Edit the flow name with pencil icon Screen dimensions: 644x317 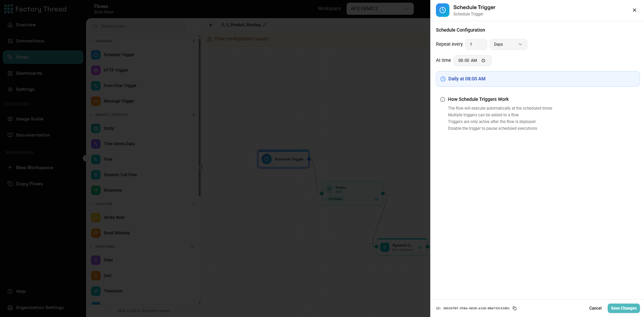pyautogui.click(x=265, y=25)
